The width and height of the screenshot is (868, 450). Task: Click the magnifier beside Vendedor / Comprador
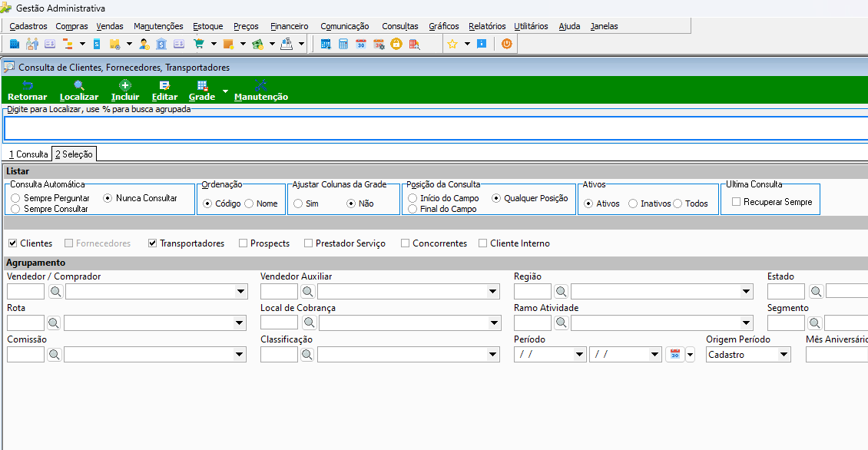point(56,291)
